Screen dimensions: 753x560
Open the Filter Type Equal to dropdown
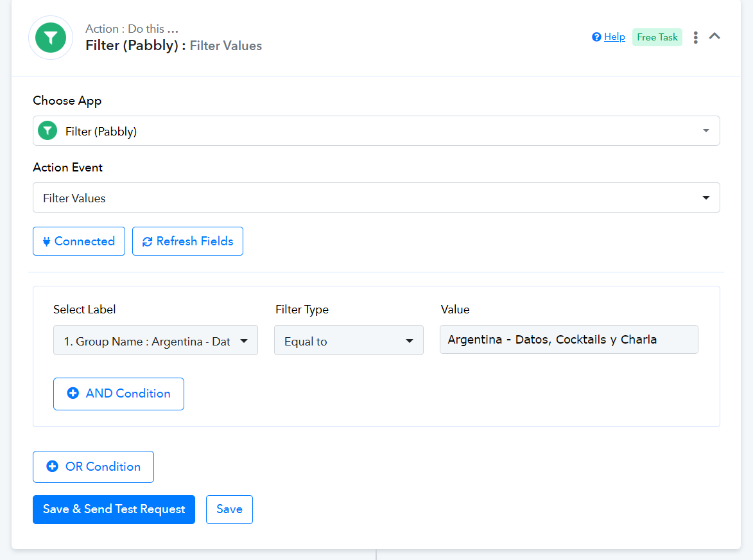[349, 340]
